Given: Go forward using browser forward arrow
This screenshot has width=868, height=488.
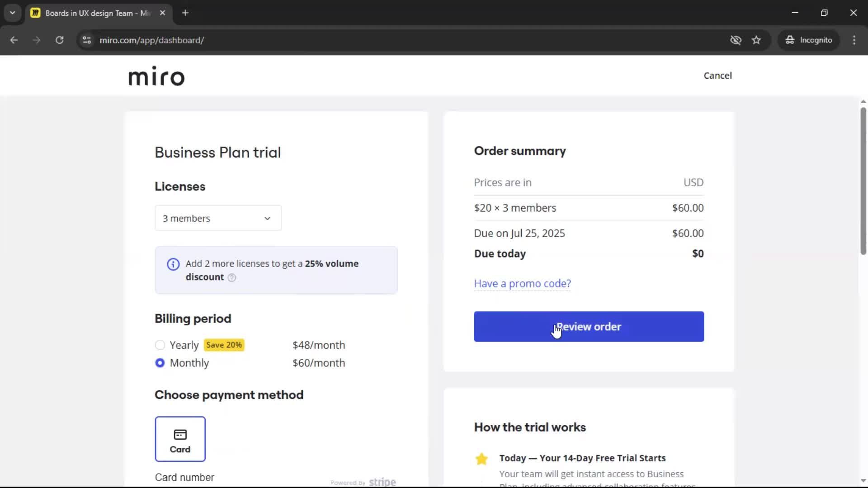Looking at the screenshot, I should (x=36, y=40).
